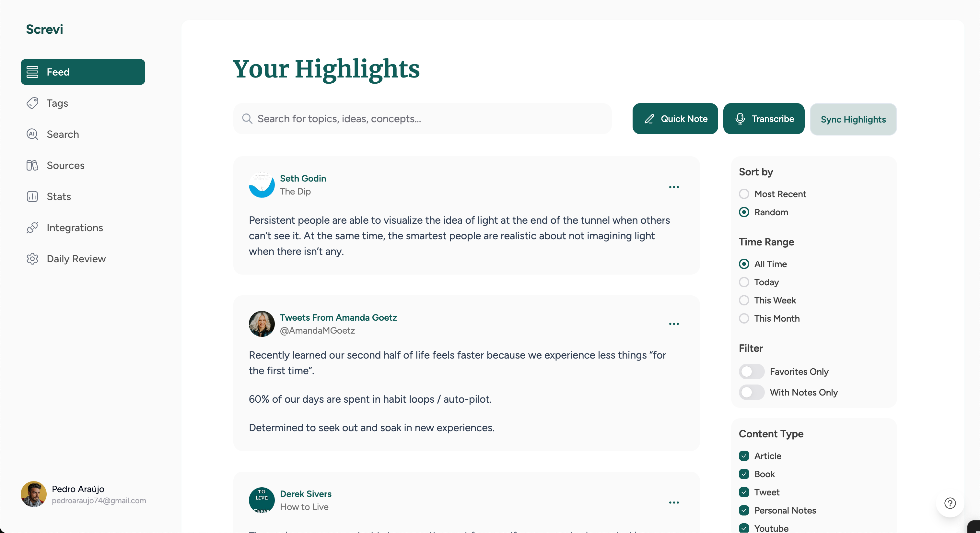Click the microphone icon on Transcribe
Viewport: 980px width, 533px height.
click(x=740, y=119)
